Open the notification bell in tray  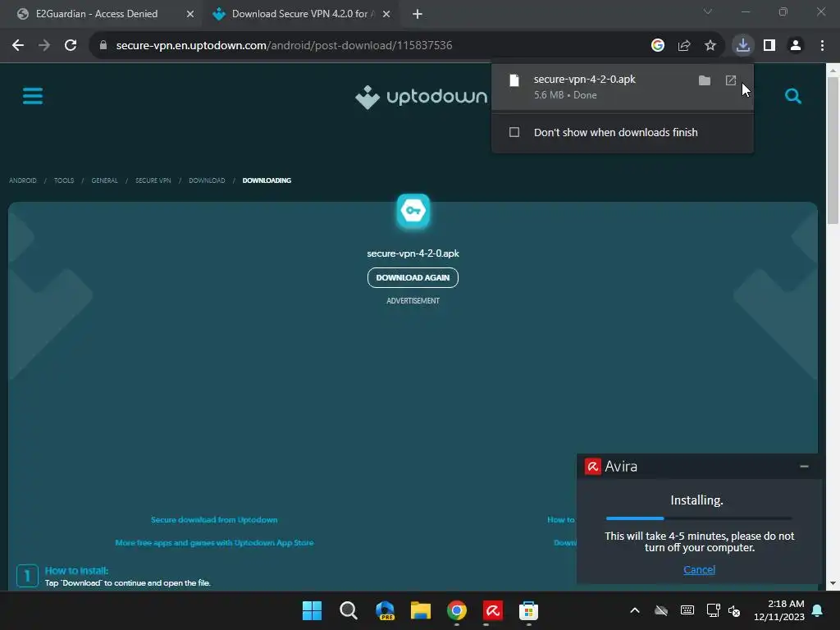click(818, 610)
